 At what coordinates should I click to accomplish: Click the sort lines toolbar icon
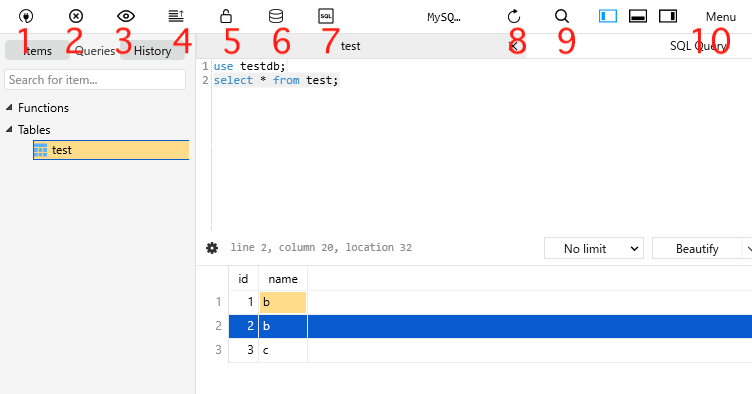(176, 16)
